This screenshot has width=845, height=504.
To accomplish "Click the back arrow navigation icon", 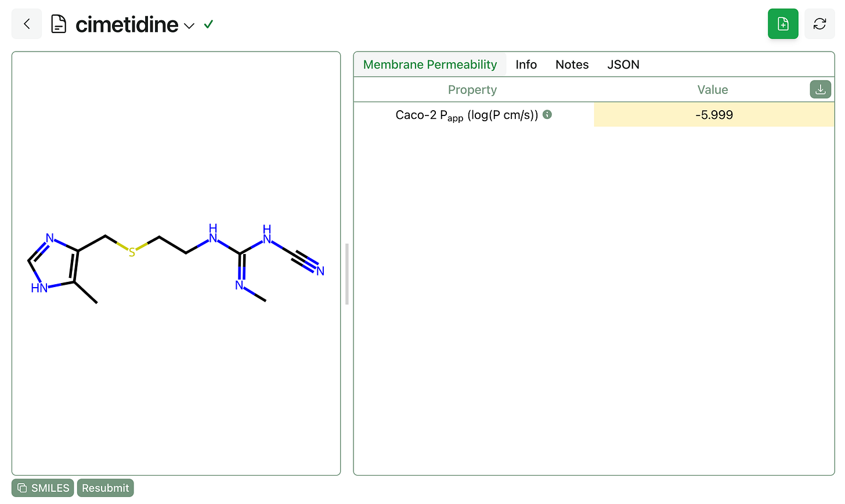I will point(26,24).
